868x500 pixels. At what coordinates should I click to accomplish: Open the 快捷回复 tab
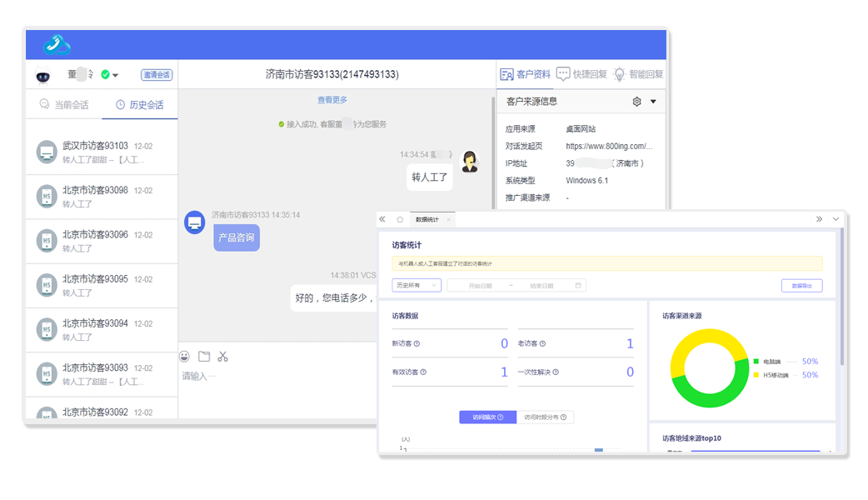581,74
